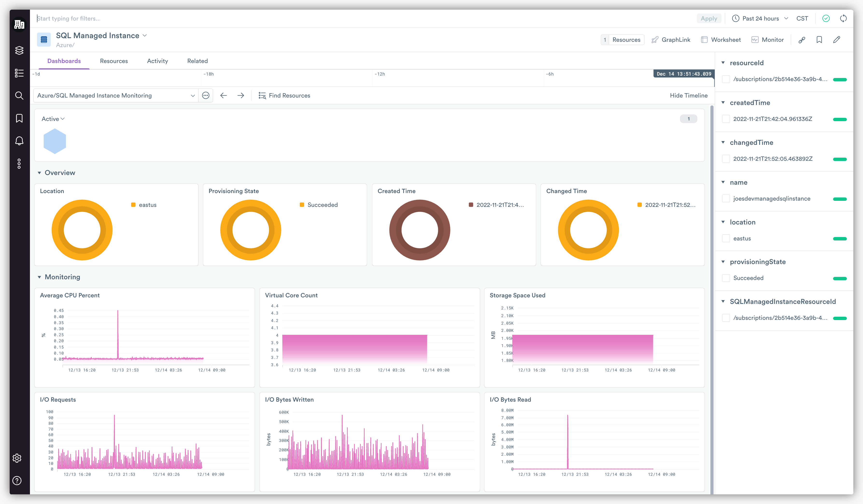863x504 pixels.
Task: Go forward with right arrow
Action: [x=241, y=96]
